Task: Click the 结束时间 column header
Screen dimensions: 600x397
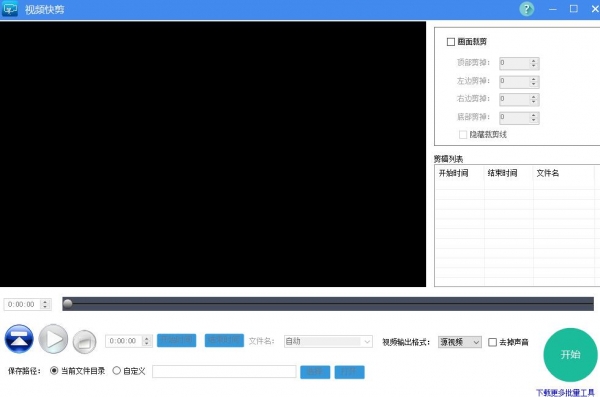Action: tap(509, 173)
